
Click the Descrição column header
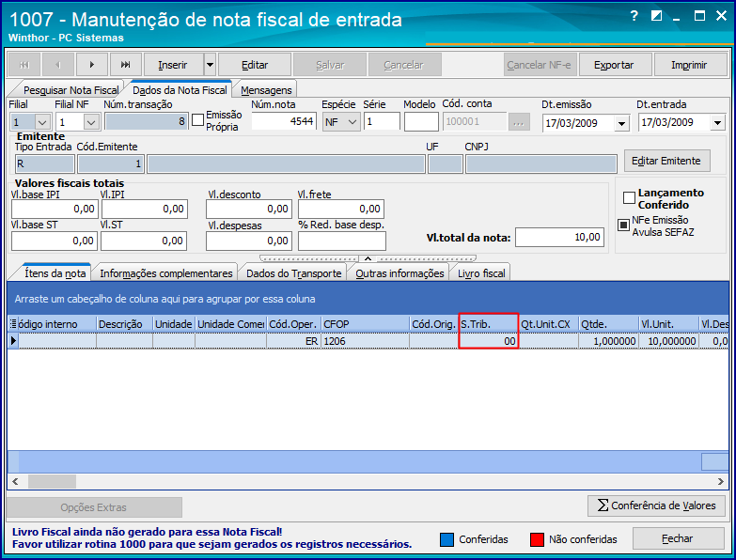click(x=124, y=324)
